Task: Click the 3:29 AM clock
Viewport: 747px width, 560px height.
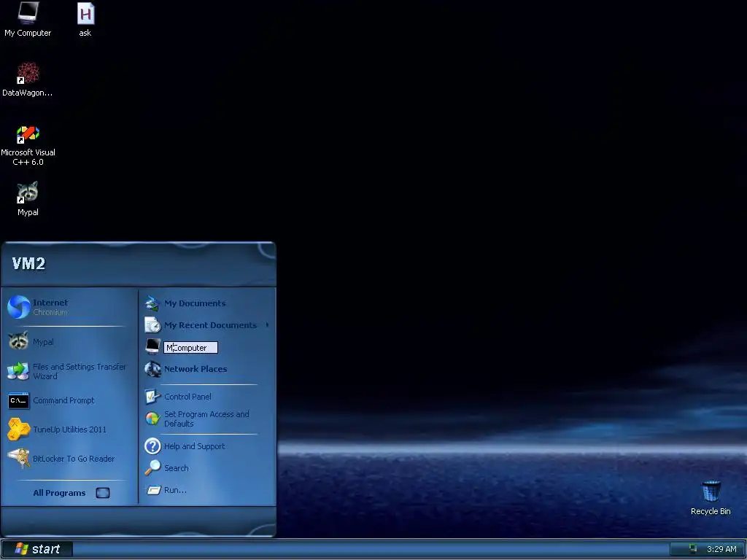Action: click(721, 549)
